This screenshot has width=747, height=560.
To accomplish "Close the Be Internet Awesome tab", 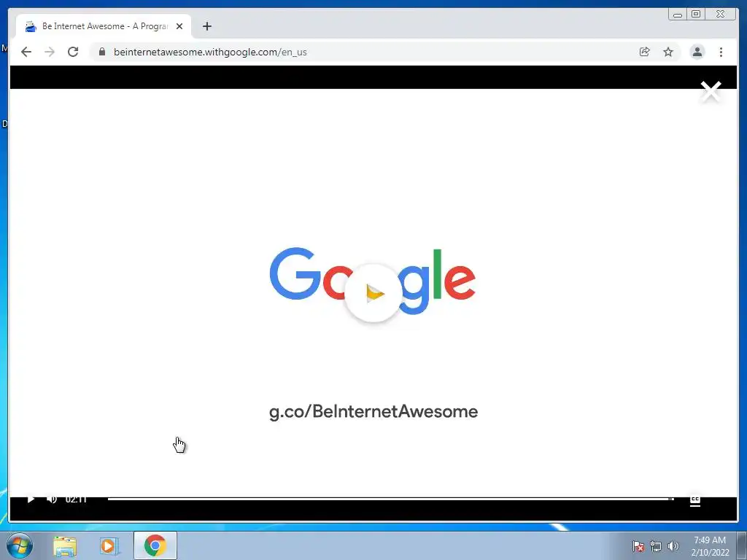I will [x=179, y=26].
